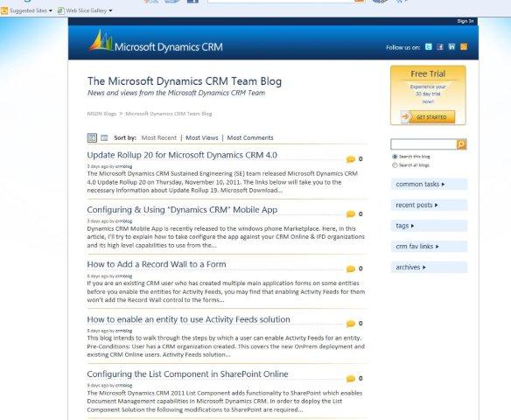511x420 pixels.
Task: Click the GET STARTED free trial button
Action: (428, 117)
